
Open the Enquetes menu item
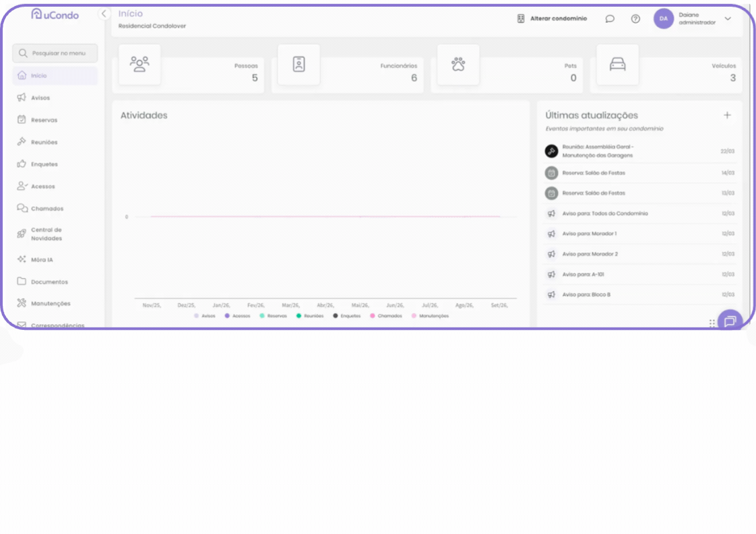[x=55, y=164]
